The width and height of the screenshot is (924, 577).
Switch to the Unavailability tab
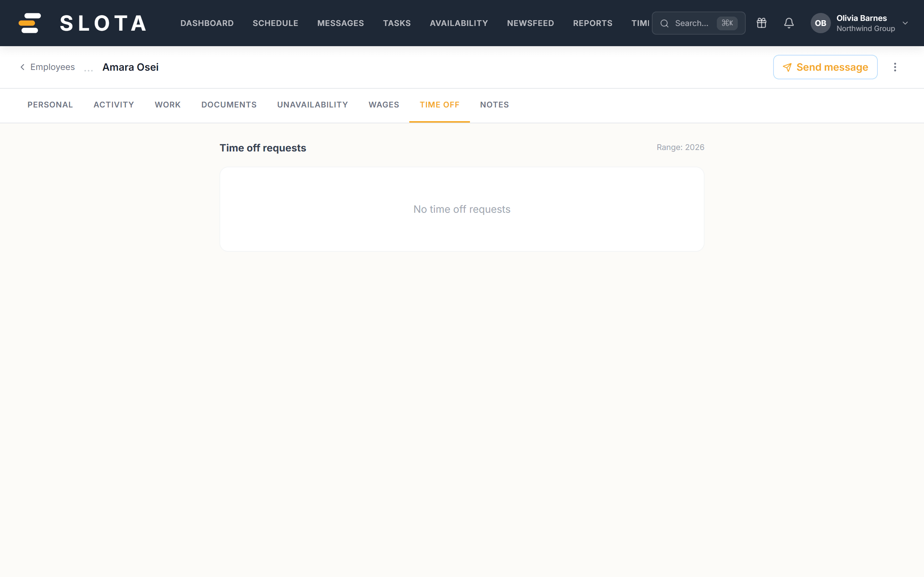click(312, 105)
